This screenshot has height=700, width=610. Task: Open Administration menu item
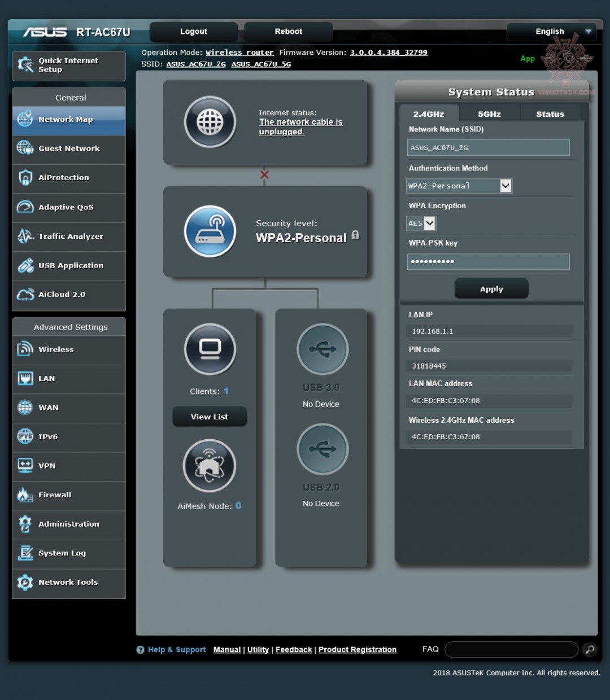point(69,524)
